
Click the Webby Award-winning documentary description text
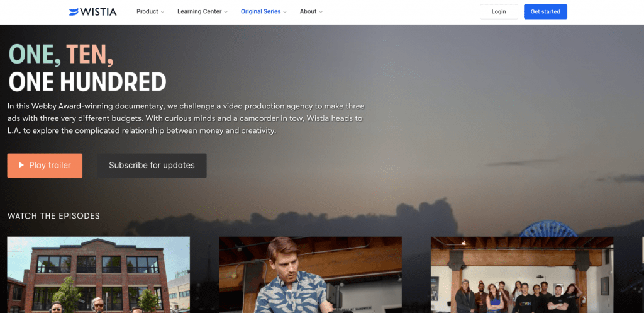[186, 118]
